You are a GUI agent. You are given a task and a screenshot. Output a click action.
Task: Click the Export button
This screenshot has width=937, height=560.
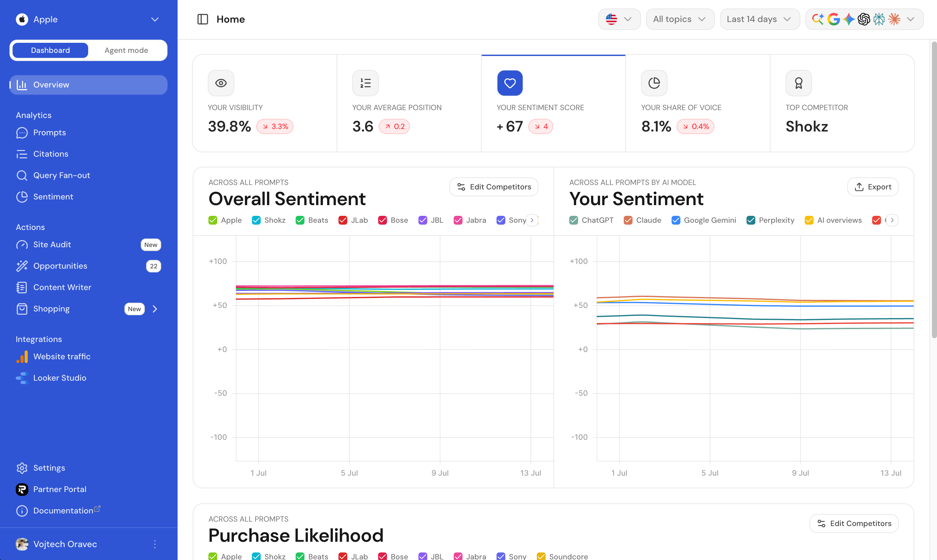tap(873, 187)
